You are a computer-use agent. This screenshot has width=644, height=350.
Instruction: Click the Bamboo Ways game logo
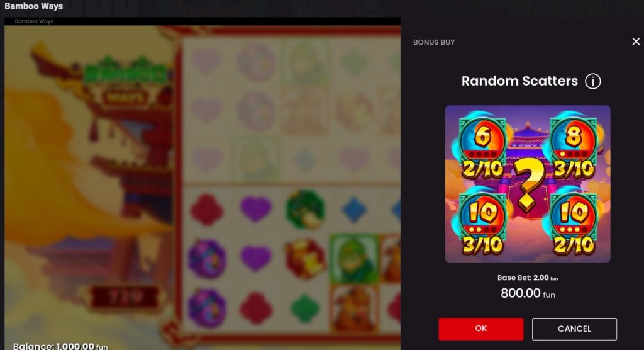[125, 84]
